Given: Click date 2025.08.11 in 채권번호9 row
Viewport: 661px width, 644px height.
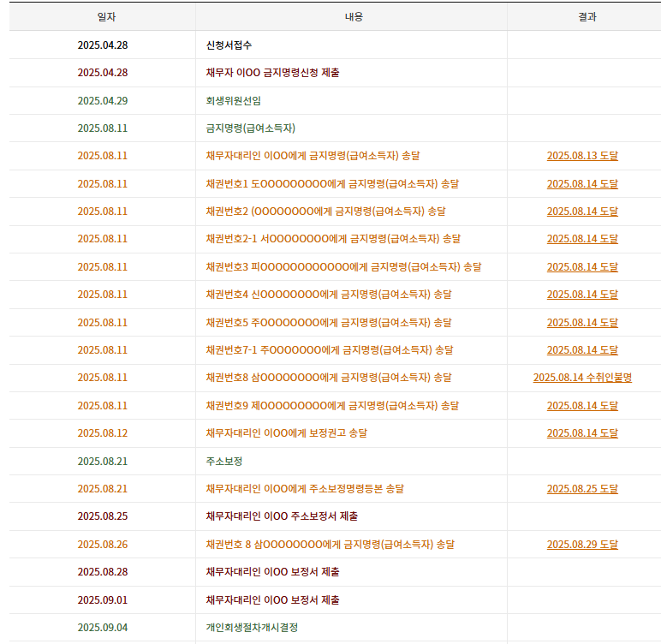Looking at the screenshot, I should point(103,406).
